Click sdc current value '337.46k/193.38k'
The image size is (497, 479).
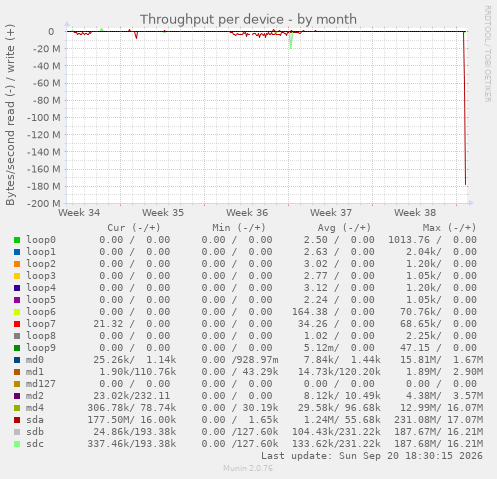132,444
